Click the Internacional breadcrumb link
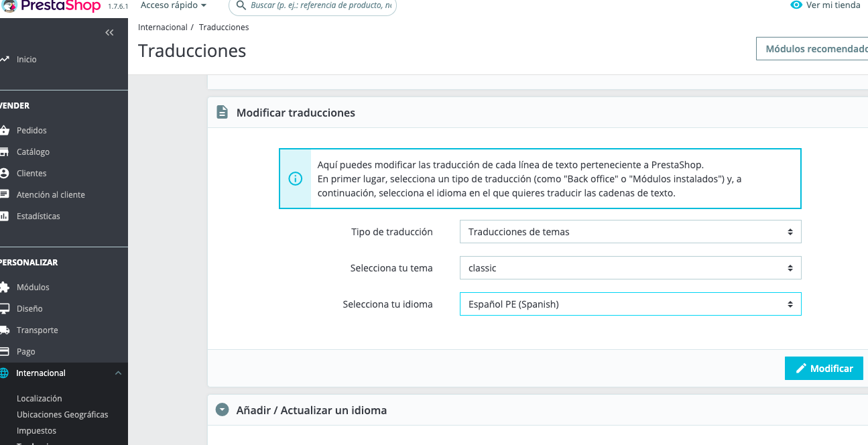868x445 pixels. coord(163,27)
